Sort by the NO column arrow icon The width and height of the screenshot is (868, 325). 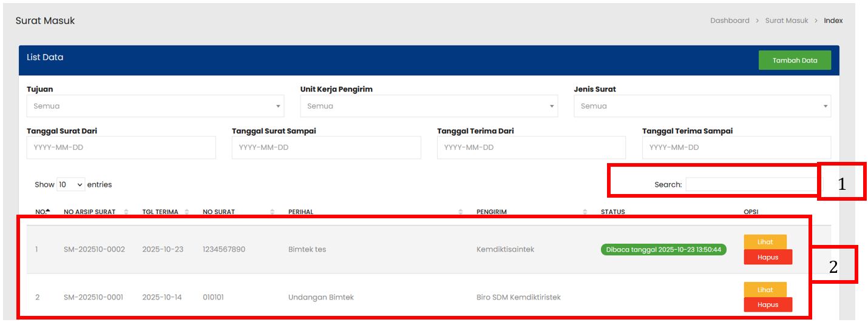(x=48, y=212)
